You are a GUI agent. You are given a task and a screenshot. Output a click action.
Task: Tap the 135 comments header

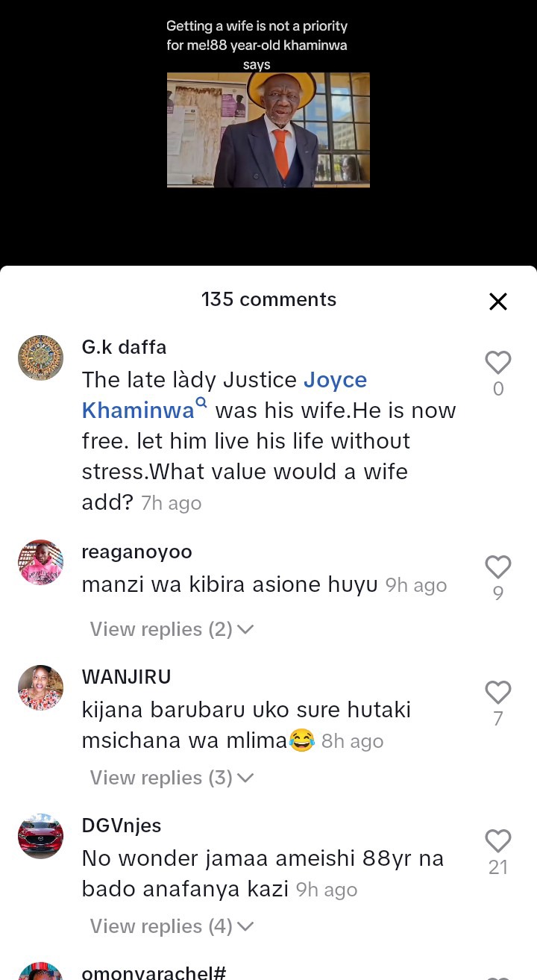pyautogui.click(x=268, y=299)
